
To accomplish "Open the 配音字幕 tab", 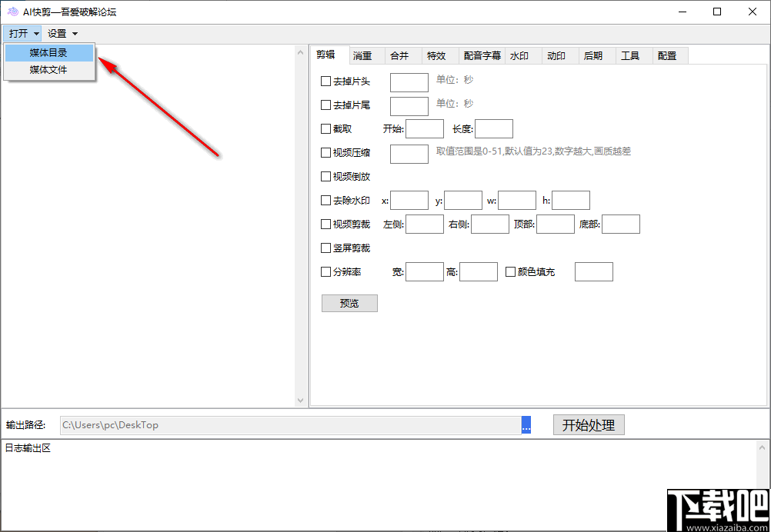I will 482,56.
